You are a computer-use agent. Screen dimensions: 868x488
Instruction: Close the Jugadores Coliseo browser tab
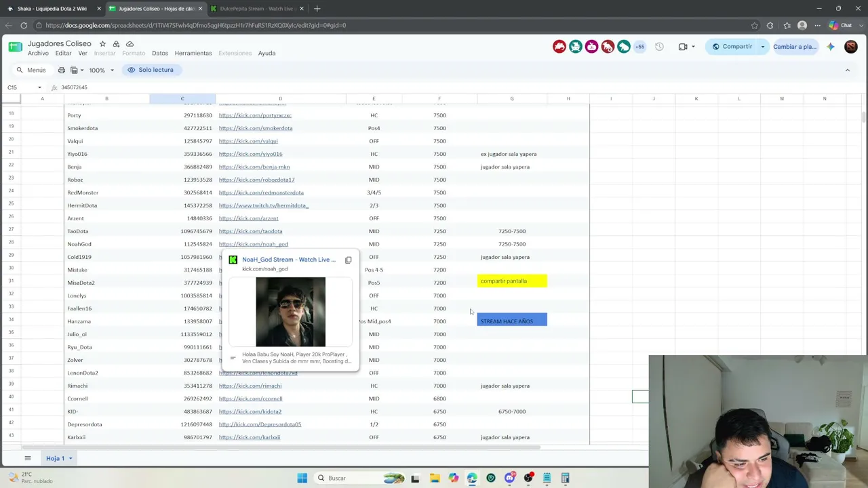200,9
